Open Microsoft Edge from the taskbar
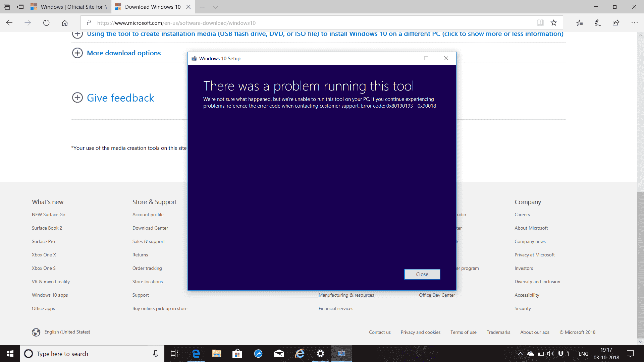 coord(196,354)
